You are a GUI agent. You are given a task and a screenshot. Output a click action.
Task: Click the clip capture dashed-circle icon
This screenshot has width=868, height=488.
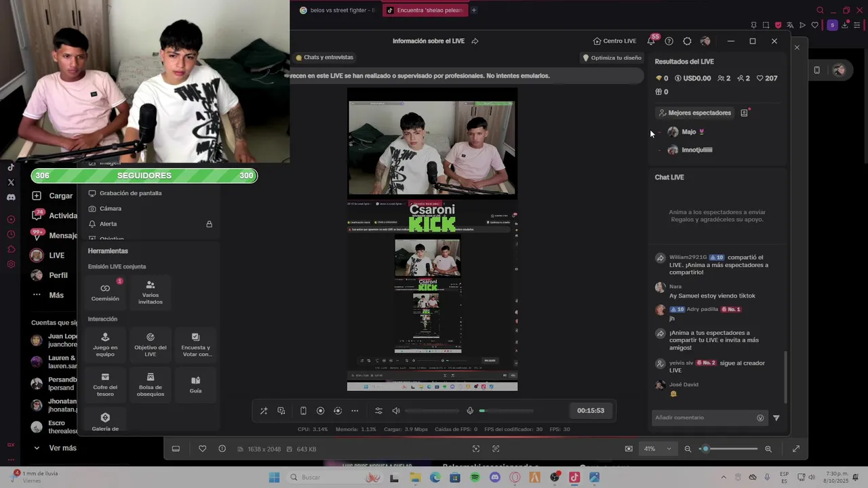tap(338, 411)
